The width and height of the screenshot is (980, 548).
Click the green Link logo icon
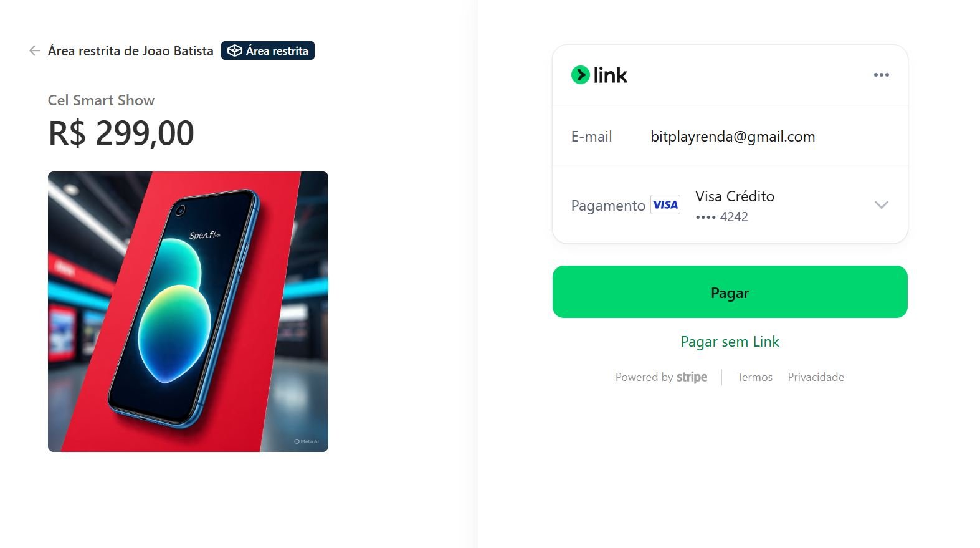point(580,75)
